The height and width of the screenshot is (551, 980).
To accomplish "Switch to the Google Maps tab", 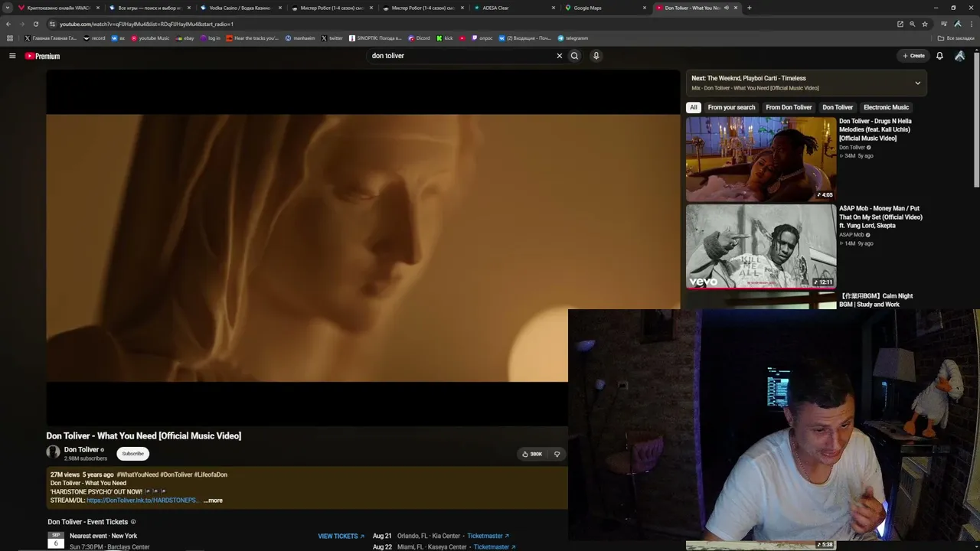I will pyautogui.click(x=606, y=8).
